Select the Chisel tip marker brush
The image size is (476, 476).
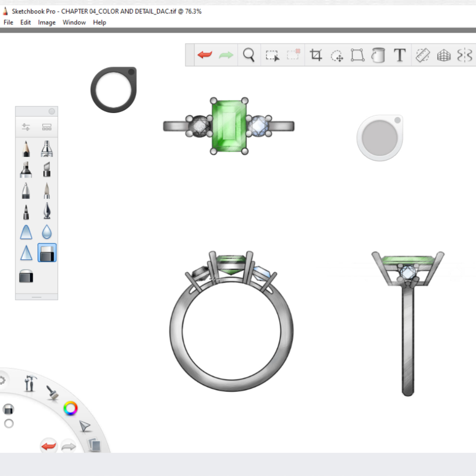coord(46,169)
